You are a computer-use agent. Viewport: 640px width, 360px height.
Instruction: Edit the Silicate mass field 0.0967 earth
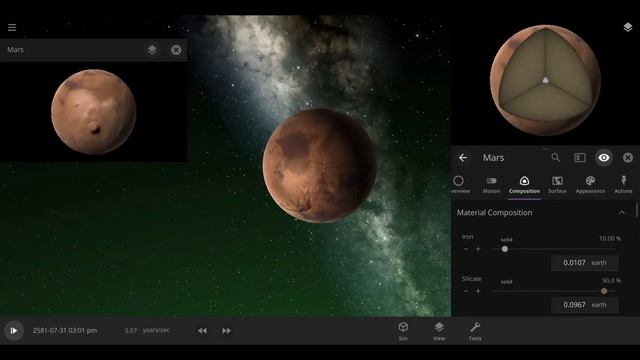585,305
